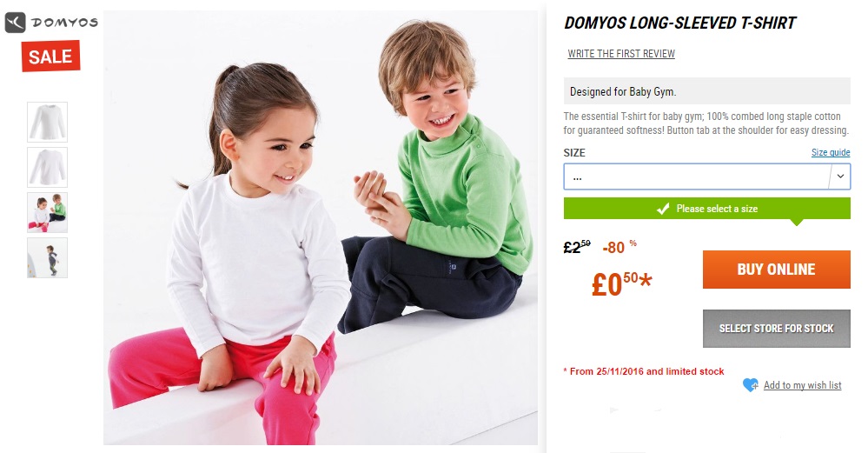The width and height of the screenshot is (868, 453).
Task: Click the Domyos brand logo icon
Action: [x=16, y=23]
